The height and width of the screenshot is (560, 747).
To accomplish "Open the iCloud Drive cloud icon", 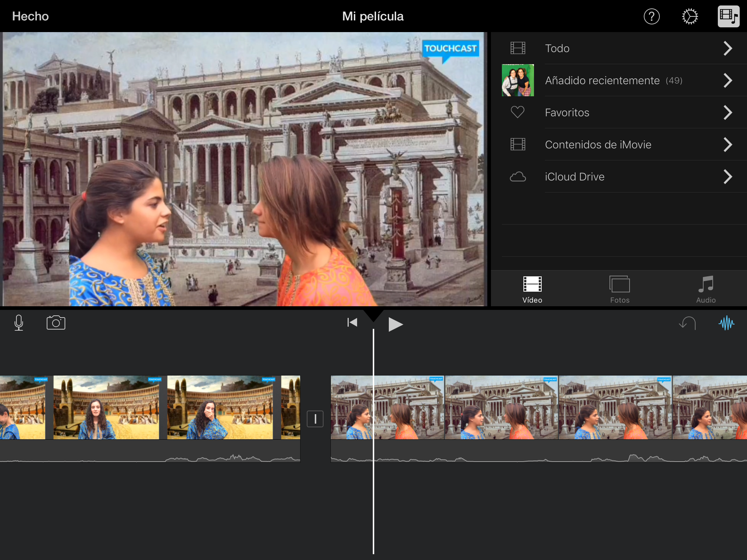I will click(x=518, y=177).
